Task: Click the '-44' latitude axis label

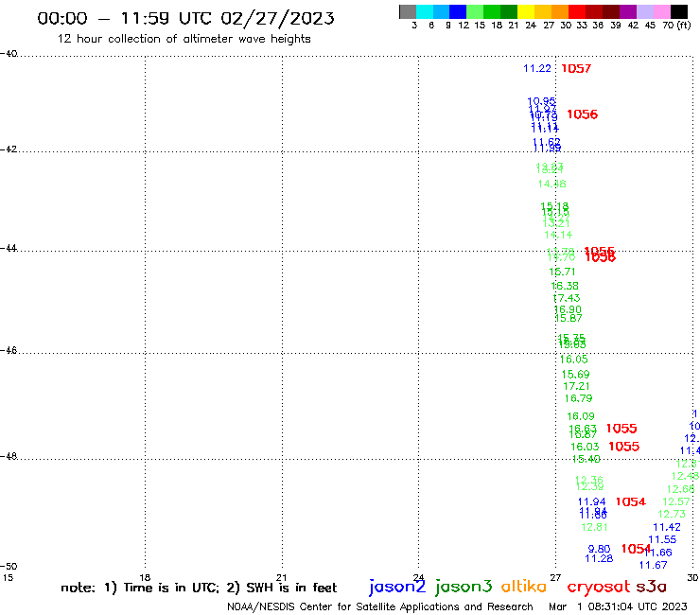Action: pos(9,248)
